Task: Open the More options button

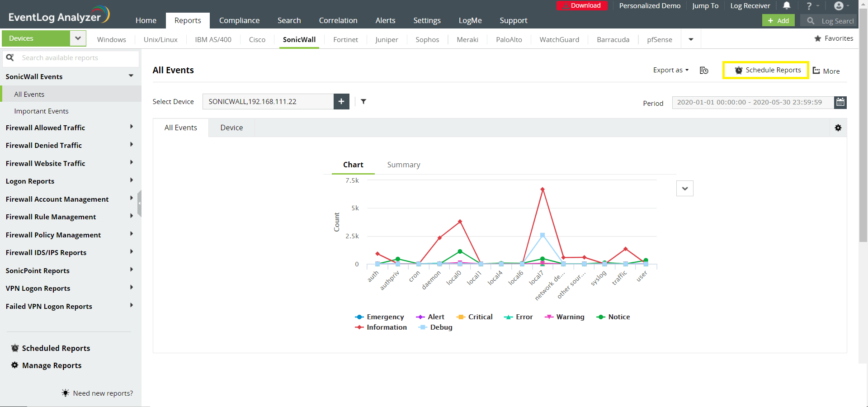Action: pos(826,71)
